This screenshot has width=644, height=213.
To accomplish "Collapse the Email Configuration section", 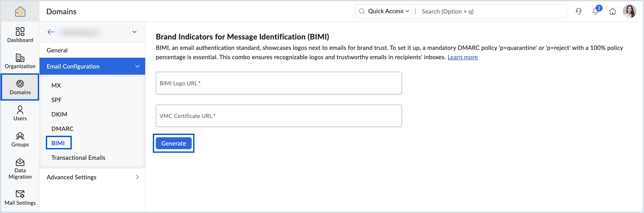I will pyautogui.click(x=92, y=66).
